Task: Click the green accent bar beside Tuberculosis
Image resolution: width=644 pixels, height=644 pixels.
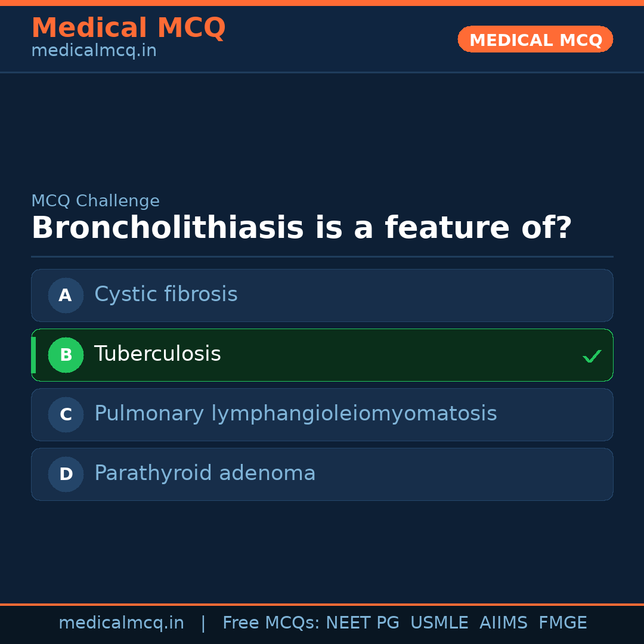Action: [33, 355]
